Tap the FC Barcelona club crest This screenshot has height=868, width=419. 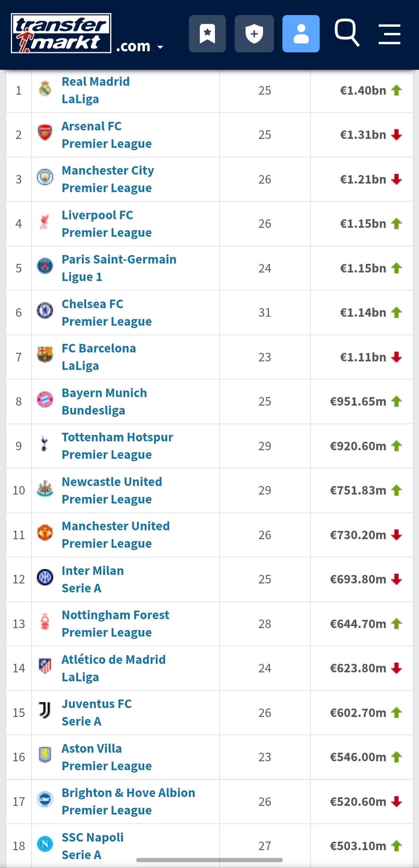pos(45,355)
